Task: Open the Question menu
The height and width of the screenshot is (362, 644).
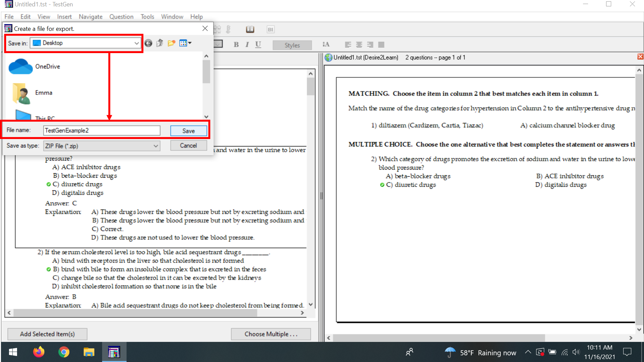Action: click(x=121, y=16)
